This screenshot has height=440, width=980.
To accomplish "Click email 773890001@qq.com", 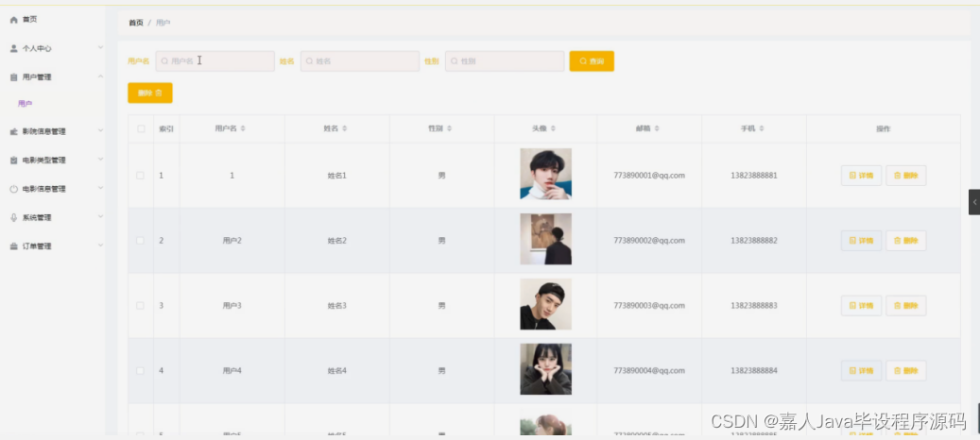I will [649, 176].
